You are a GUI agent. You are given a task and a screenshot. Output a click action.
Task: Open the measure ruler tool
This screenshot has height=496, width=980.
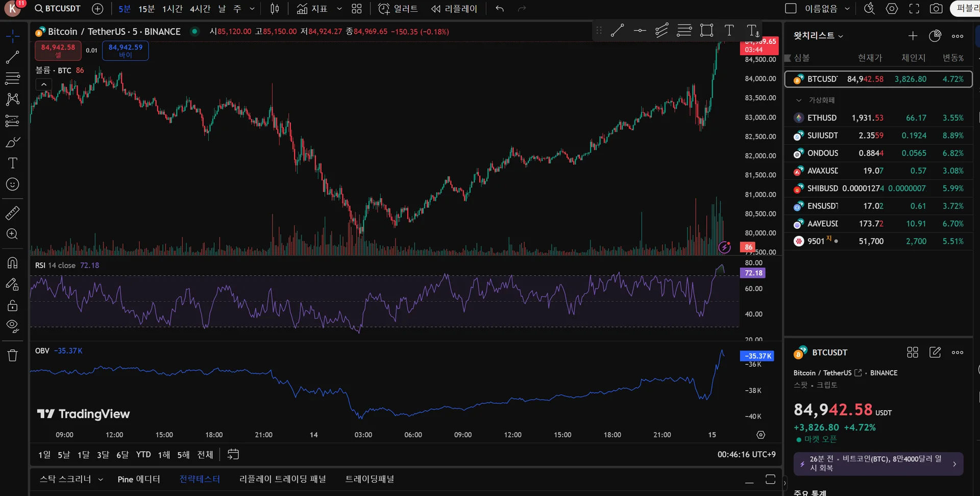(x=13, y=212)
